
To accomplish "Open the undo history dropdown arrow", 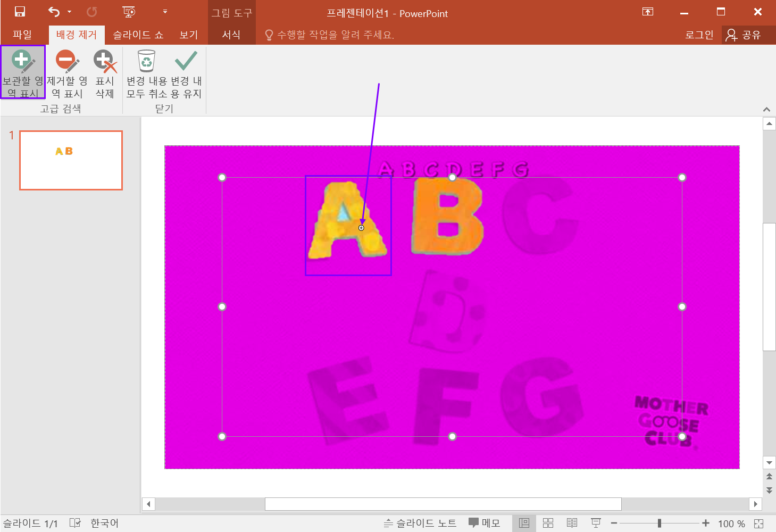I will 69,12.
